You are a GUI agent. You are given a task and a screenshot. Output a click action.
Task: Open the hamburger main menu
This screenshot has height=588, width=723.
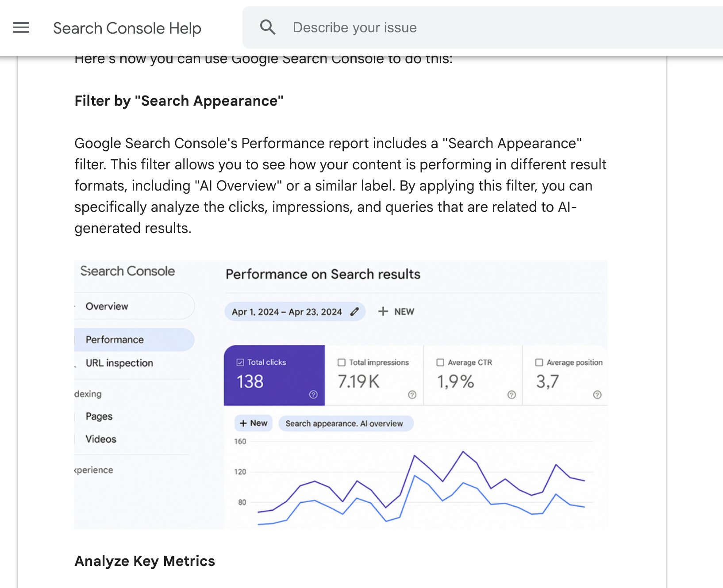click(x=21, y=28)
